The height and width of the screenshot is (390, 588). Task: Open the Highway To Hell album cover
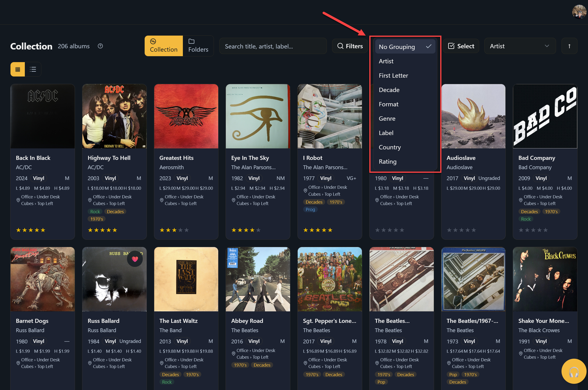[114, 116]
